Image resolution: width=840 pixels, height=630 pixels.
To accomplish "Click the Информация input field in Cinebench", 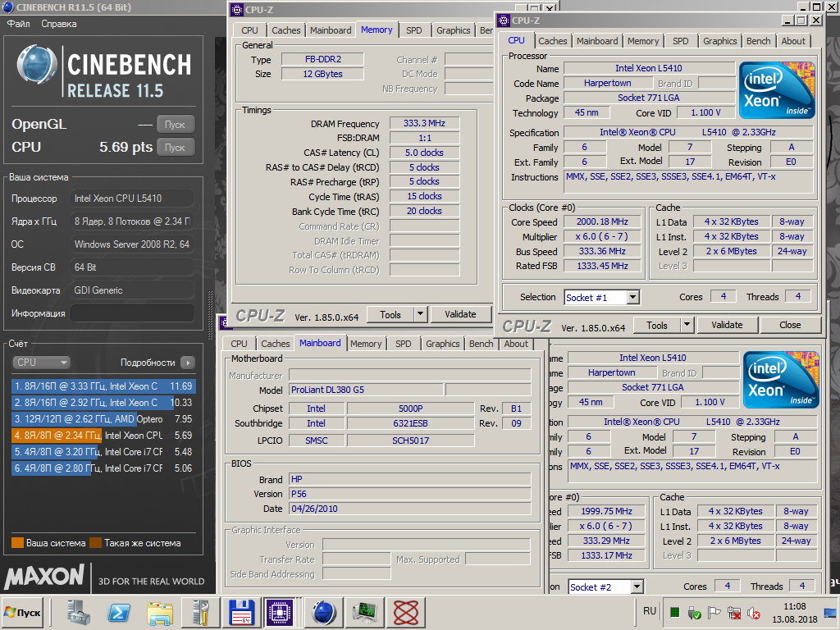I will (132, 313).
